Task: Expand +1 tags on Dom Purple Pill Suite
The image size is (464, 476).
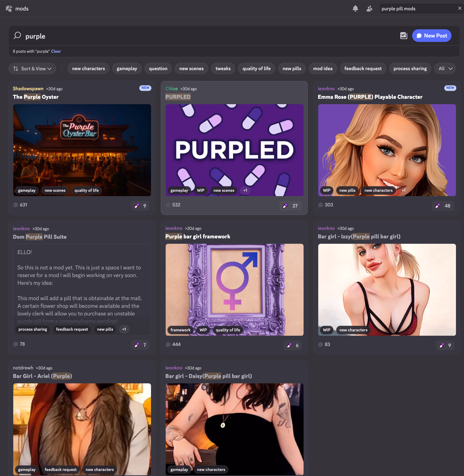Action: [124, 329]
